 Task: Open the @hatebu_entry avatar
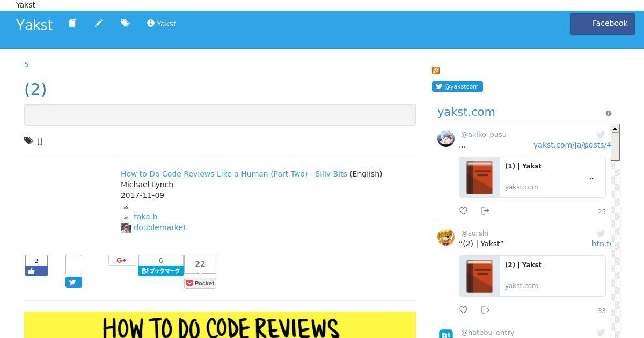click(x=446, y=333)
